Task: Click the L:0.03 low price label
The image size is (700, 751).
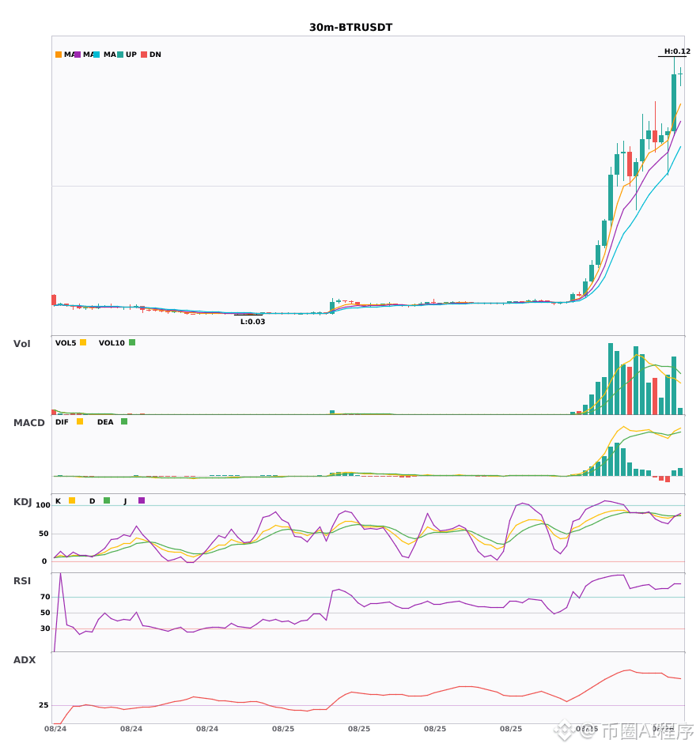Action: [x=252, y=322]
